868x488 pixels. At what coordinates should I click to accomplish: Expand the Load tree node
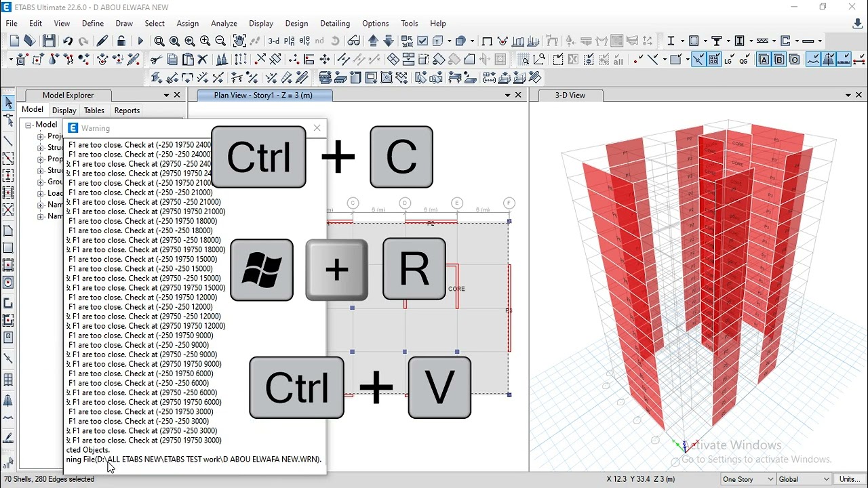pyautogui.click(x=40, y=194)
